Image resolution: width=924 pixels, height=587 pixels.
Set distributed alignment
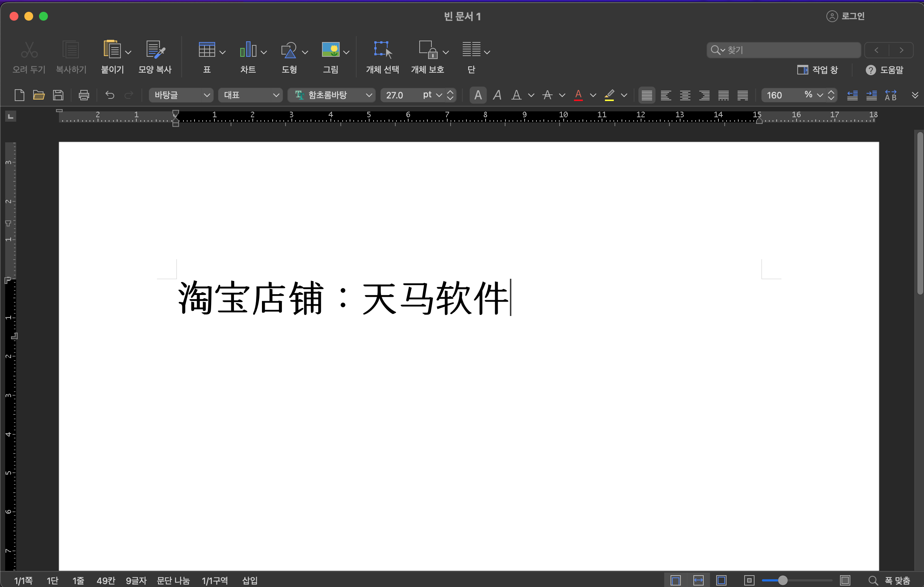point(723,95)
